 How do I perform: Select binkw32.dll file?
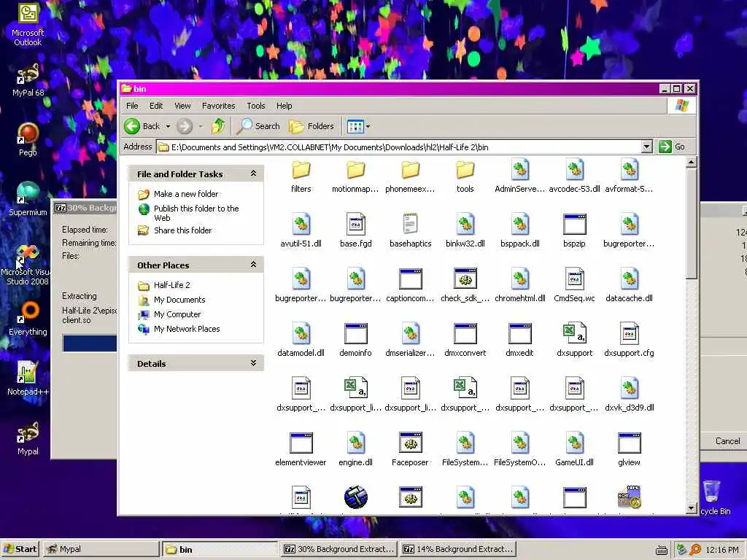[465, 231]
